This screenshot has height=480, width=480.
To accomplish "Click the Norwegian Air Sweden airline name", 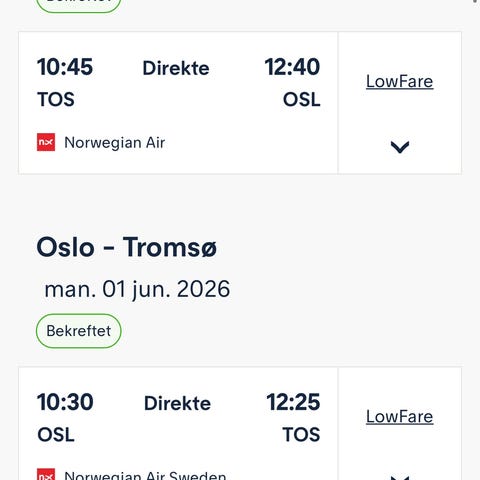I will pyautogui.click(x=145, y=475).
